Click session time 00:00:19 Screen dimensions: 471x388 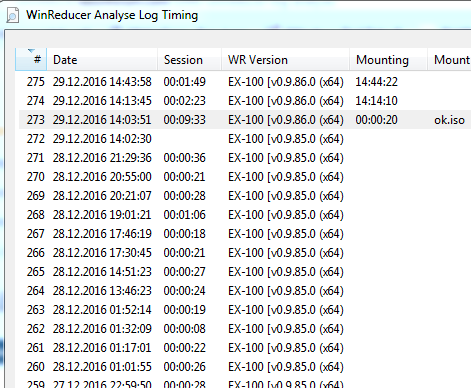click(185, 310)
